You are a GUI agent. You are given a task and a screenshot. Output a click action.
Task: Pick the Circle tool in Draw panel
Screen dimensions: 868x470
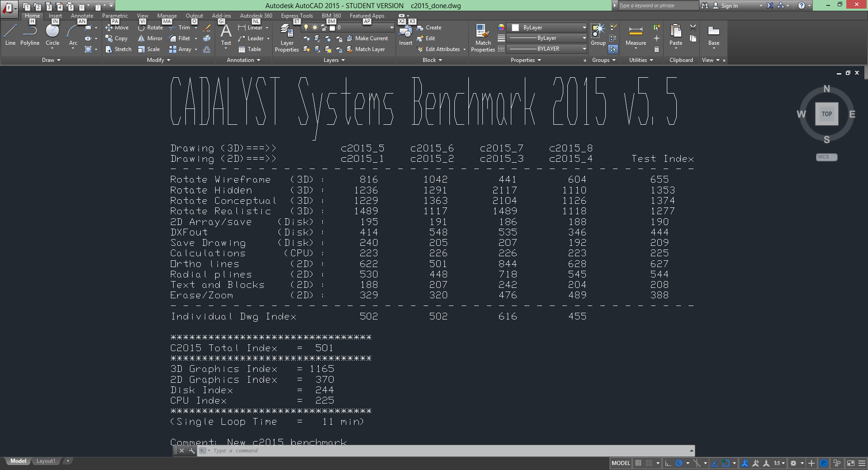[x=52, y=35]
